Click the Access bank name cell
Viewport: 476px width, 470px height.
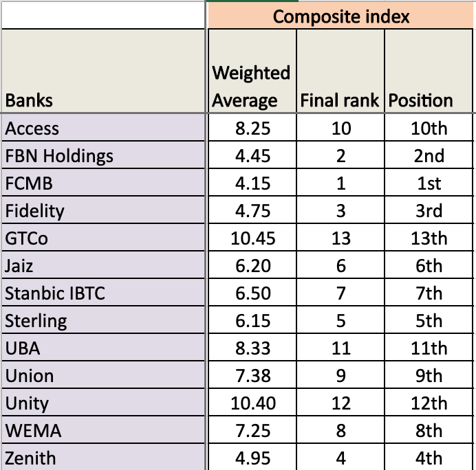coord(103,128)
